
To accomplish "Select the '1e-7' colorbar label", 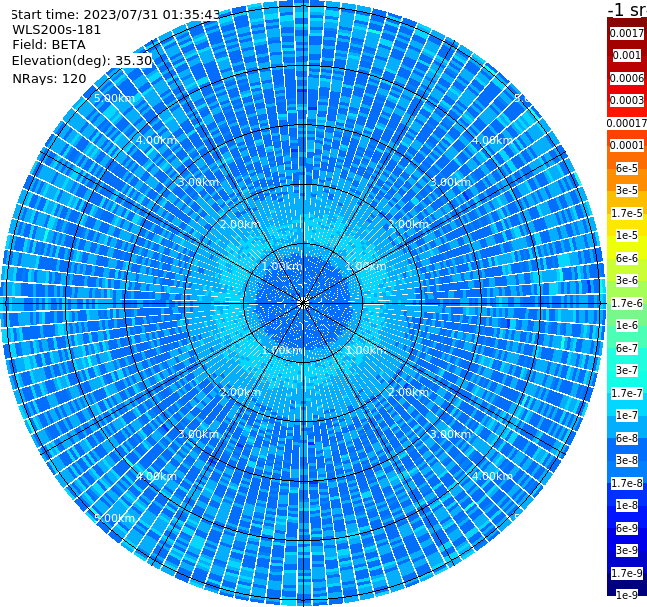I will coord(627,415).
